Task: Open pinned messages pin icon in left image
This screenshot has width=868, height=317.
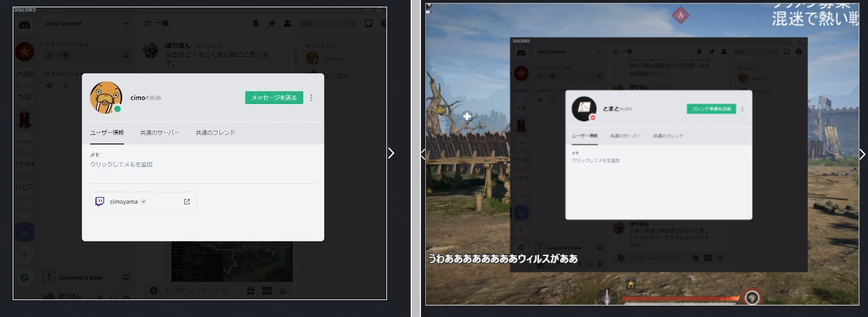Action: [271, 24]
